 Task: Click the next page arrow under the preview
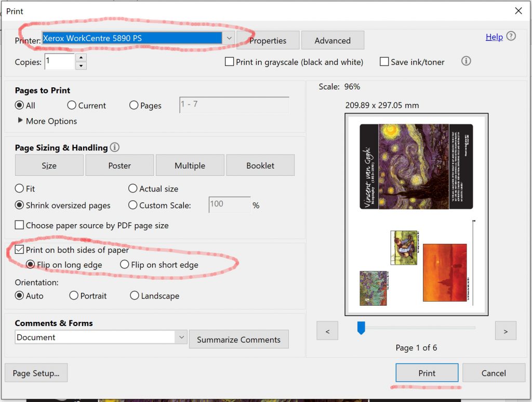click(x=506, y=330)
